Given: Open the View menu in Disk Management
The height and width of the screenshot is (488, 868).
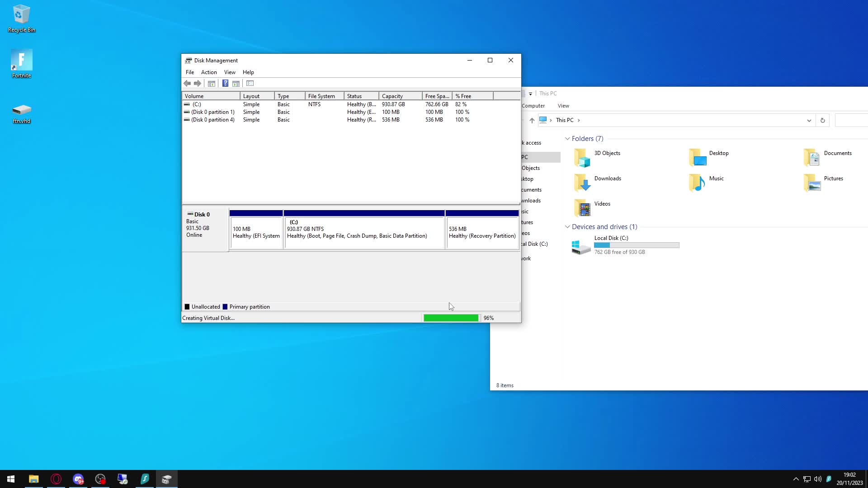Looking at the screenshot, I should [x=230, y=72].
